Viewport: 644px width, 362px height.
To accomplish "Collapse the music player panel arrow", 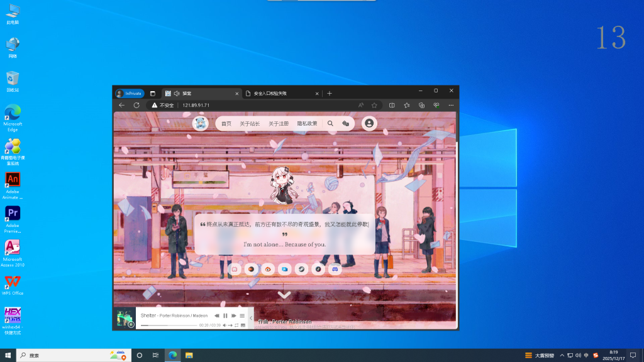I will (251, 319).
